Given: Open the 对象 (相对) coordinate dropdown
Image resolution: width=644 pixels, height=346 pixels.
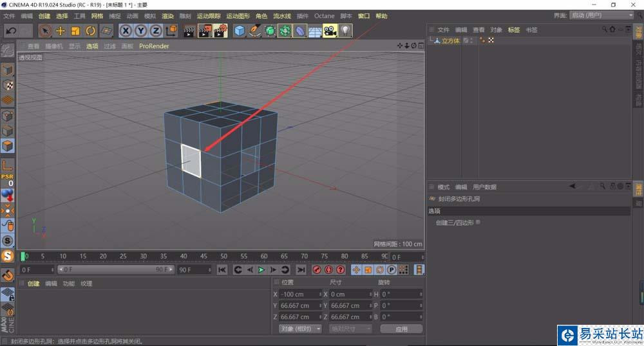Looking at the screenshot, I should coord(300,329).
